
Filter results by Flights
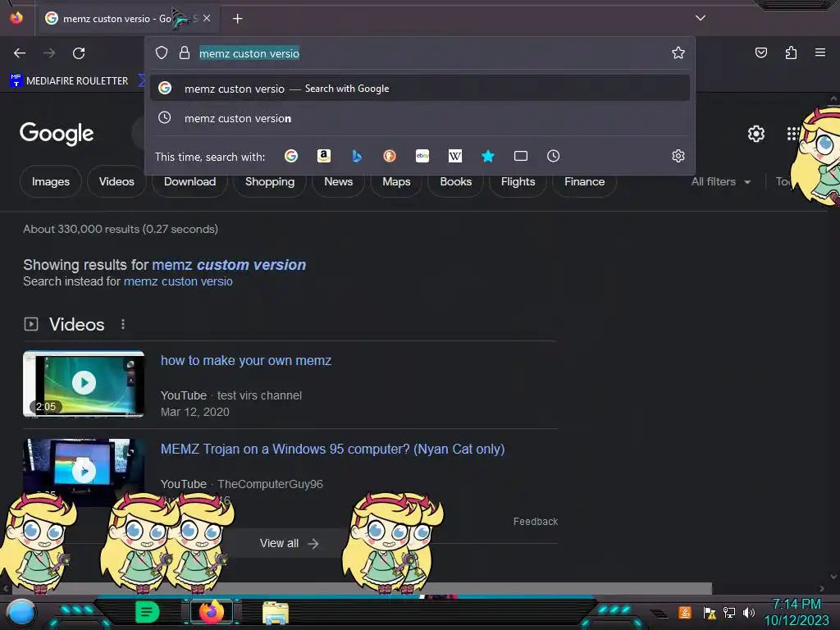518,181
